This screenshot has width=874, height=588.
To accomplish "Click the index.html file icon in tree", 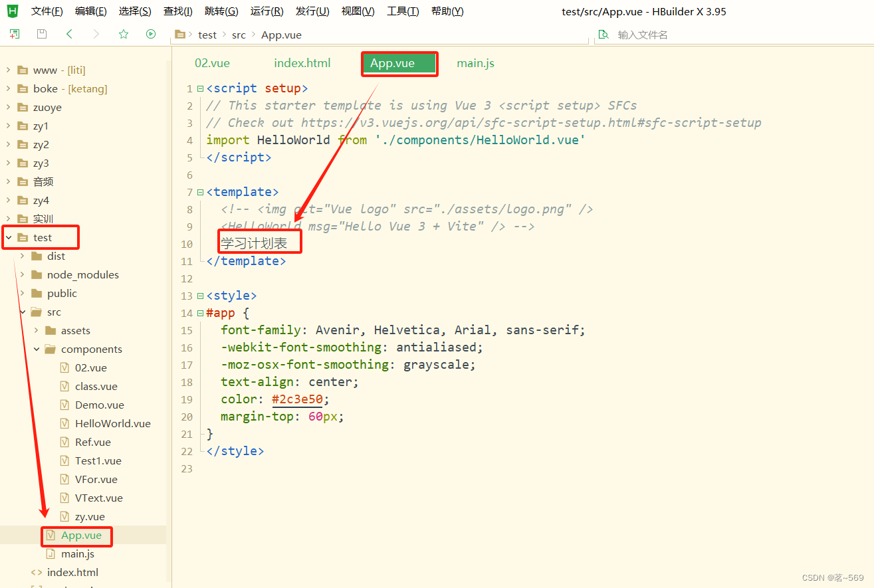I will point(37,572).
